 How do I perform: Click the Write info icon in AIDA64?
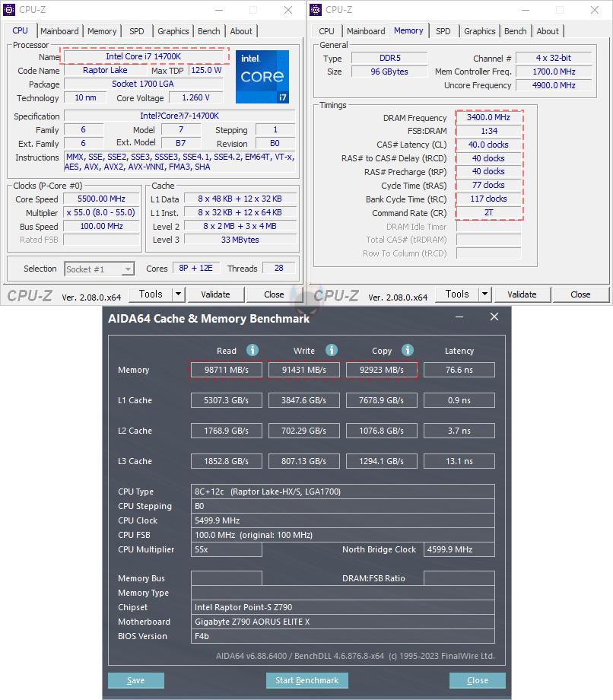coord(331,350)
